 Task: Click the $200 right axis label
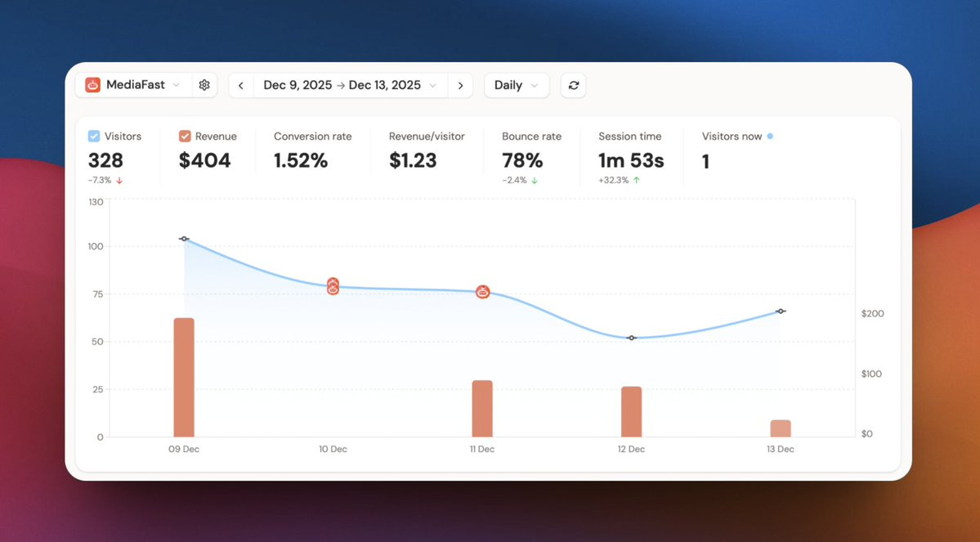click(872, 314)
